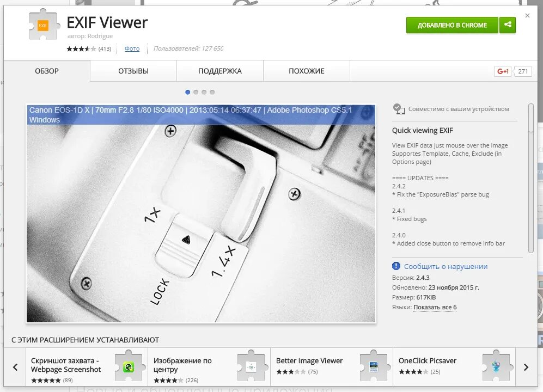Click the blue report-abuse exclamation icon
Screen dimensions: 543x392
click(396, 266)
